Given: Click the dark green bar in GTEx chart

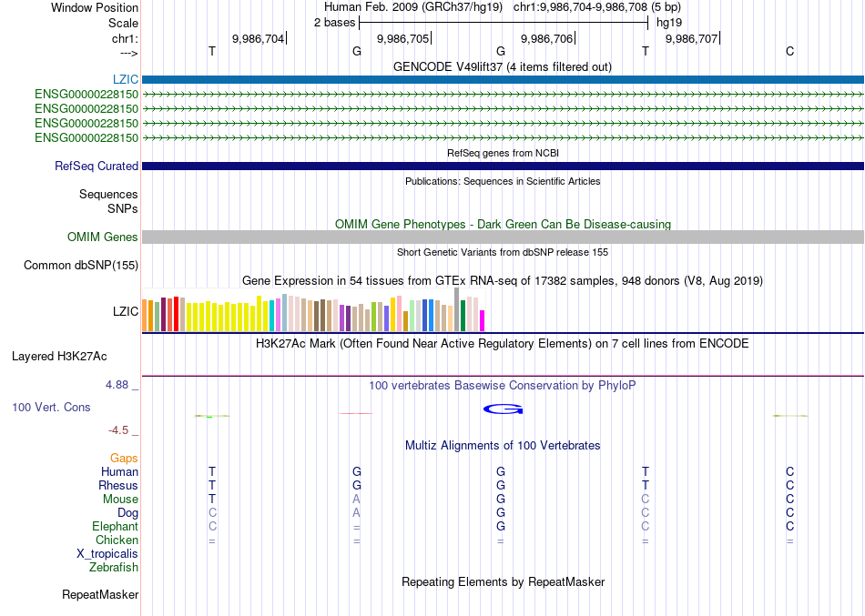Looking at the screenshot, I should 463,316.
